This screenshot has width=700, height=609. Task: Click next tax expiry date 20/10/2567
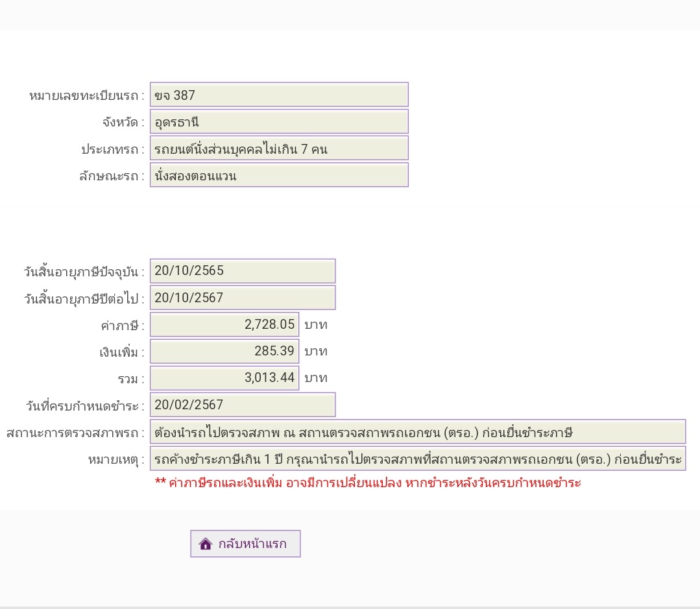pyautogui.click(x=243, y=298)
